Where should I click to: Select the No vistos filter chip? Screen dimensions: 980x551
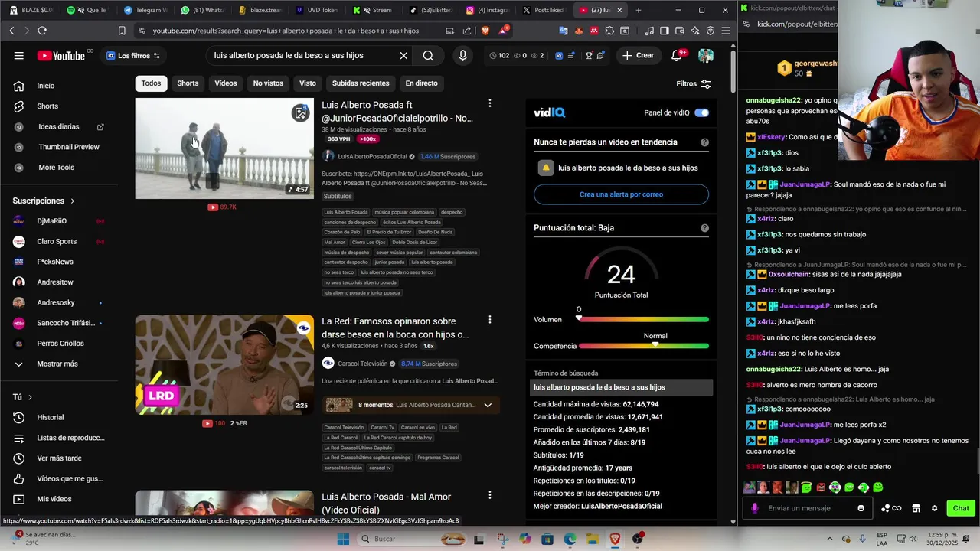(x=268, y=83)
